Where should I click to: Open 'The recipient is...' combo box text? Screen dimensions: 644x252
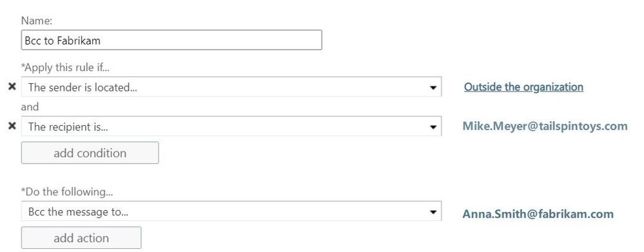click(68, 127)
